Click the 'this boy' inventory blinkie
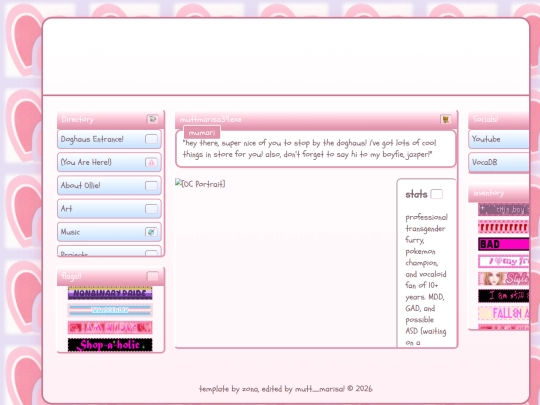Screen dimensions: 540x405 (503, 209)
